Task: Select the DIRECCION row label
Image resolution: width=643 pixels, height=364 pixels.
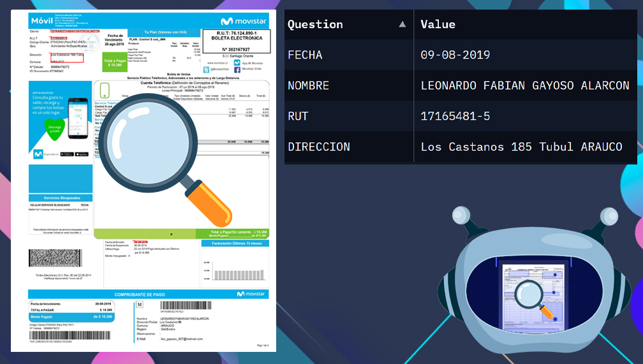Action: pyautogui.click(x=319, y=147)
